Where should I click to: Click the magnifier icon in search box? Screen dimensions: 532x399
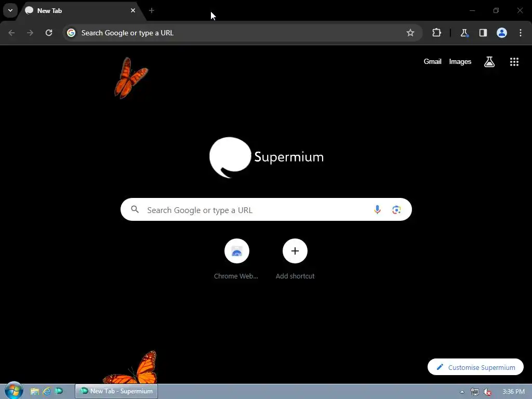135,210
